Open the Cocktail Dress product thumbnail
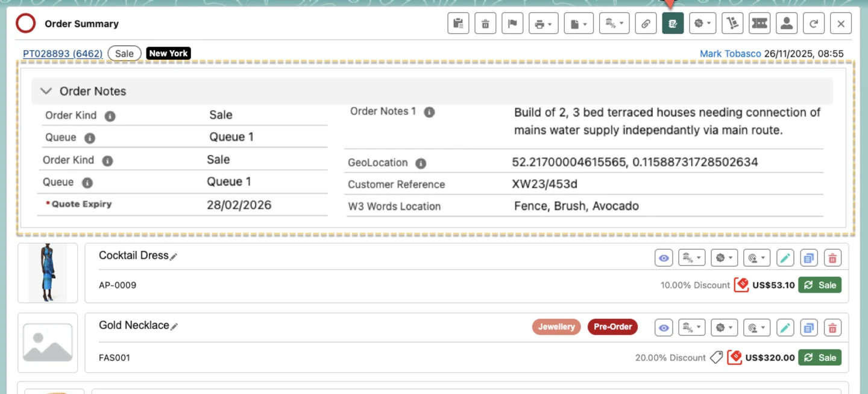Image resolution: width=868 pixels, height=394 pixels. coord(48,273)
